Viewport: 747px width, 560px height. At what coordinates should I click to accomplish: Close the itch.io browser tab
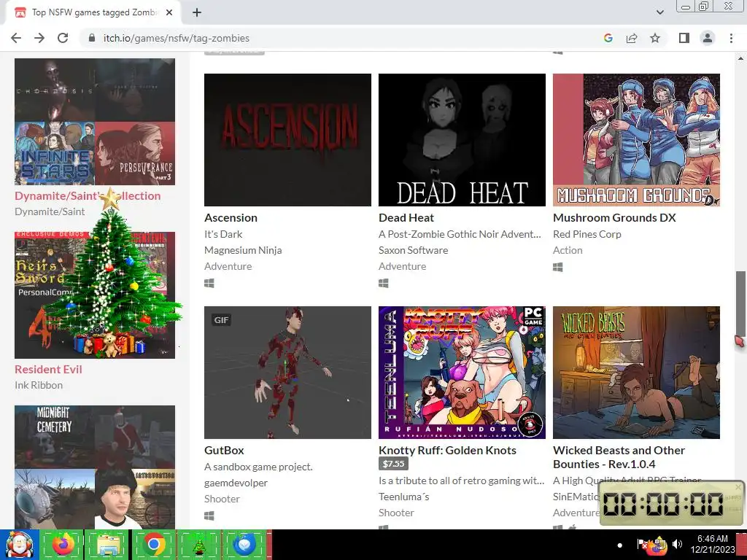pos(169,12)
